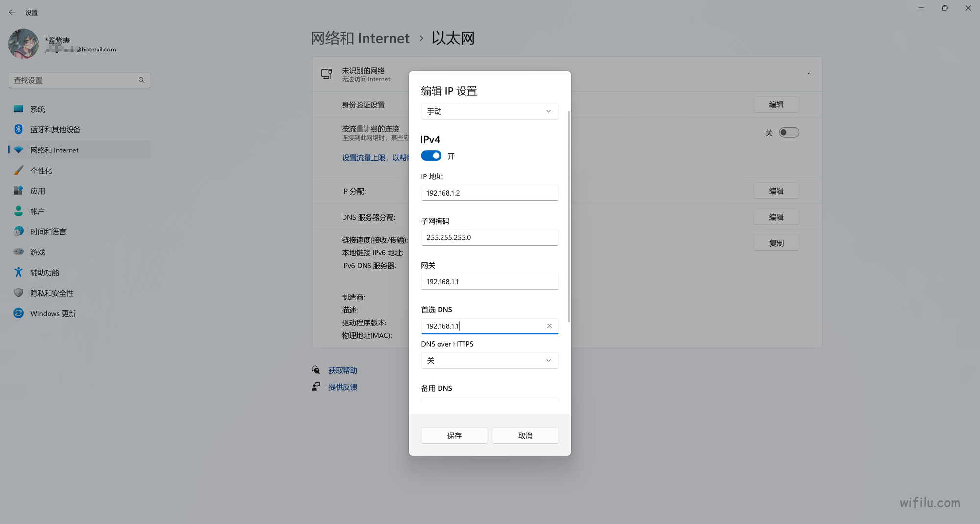Image resolution: width=980 pixels, height=524 pixels.
Task: Open the DNS over HTTPS dropdown
Action: (490, 360)
